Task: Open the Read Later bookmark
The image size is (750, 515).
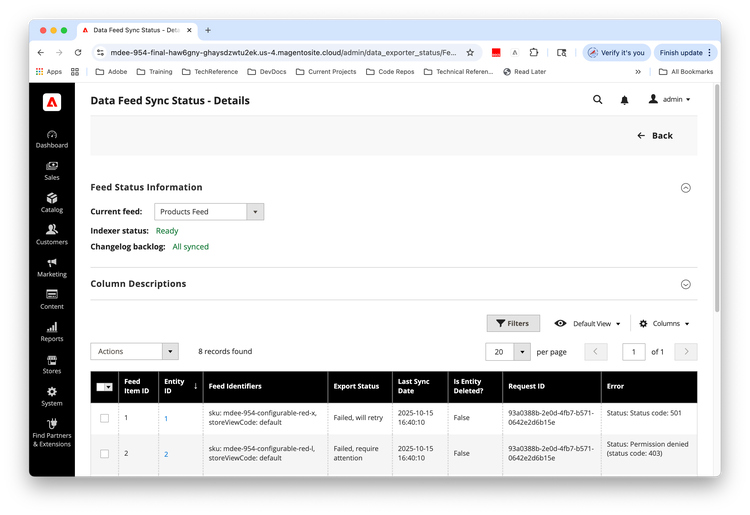Action: point(525,72)
